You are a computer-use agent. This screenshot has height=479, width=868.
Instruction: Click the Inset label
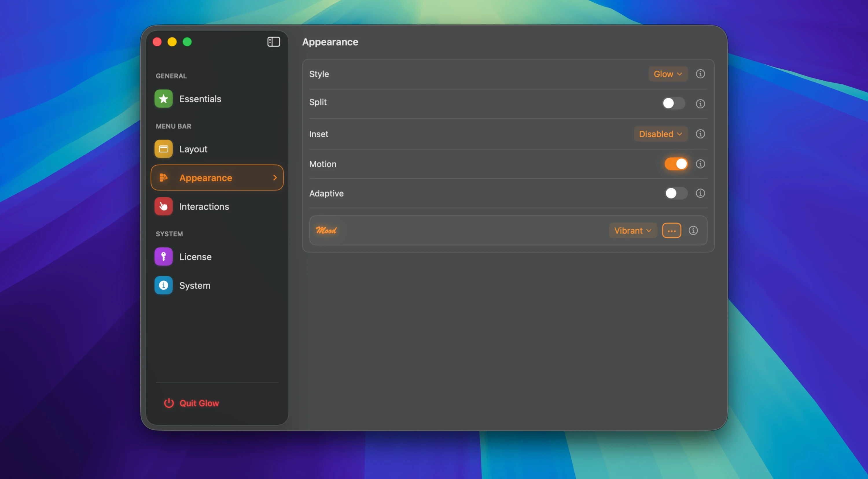coord(319,134)
